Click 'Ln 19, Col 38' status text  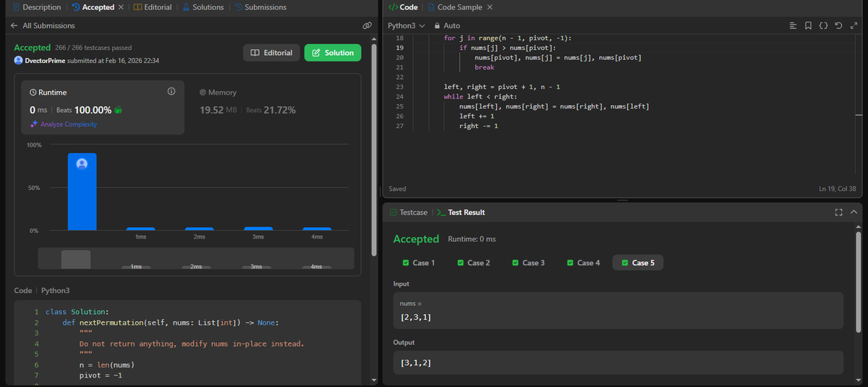point(838,189)
